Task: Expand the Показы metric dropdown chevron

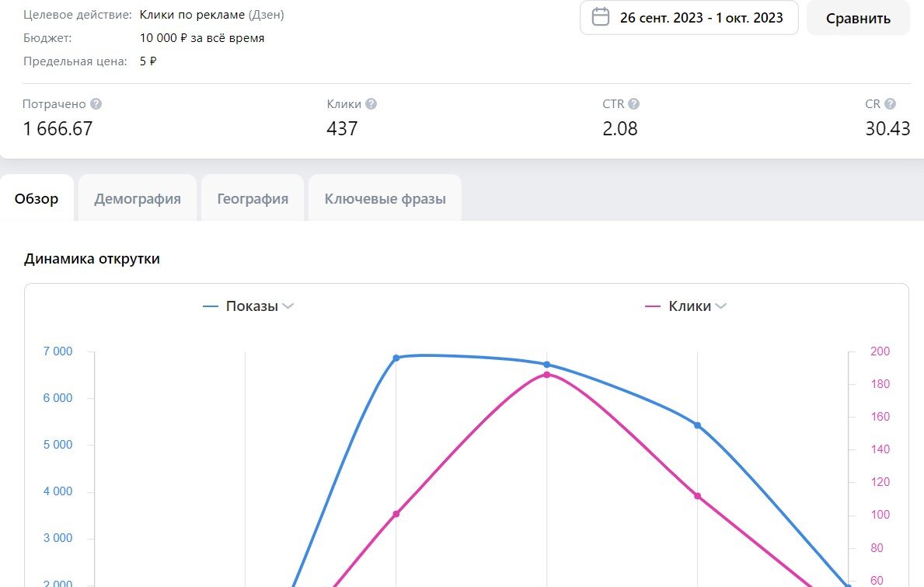Action: pos(288,306)
